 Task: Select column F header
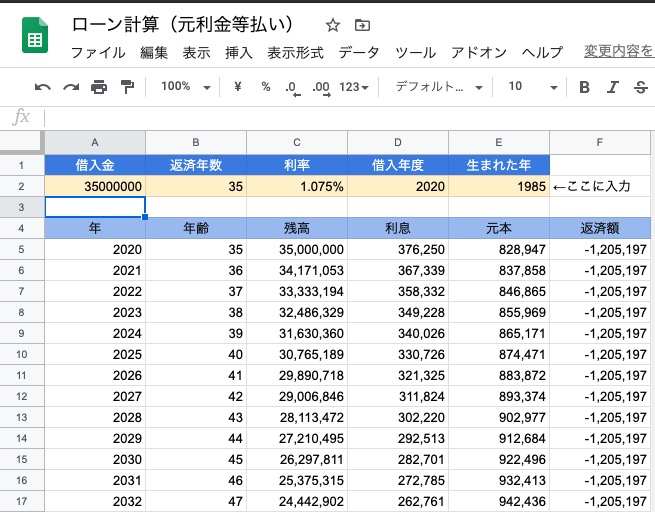pos(600,142)
